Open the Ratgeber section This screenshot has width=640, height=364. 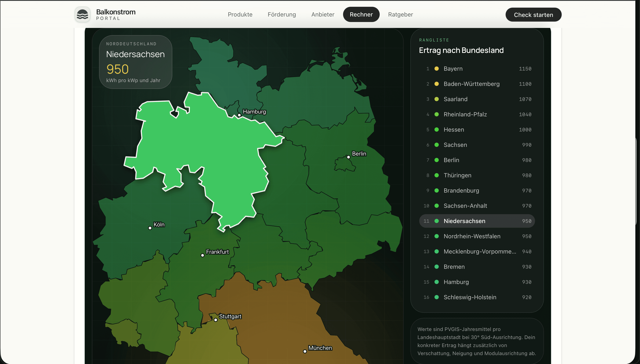pos(400,15)
